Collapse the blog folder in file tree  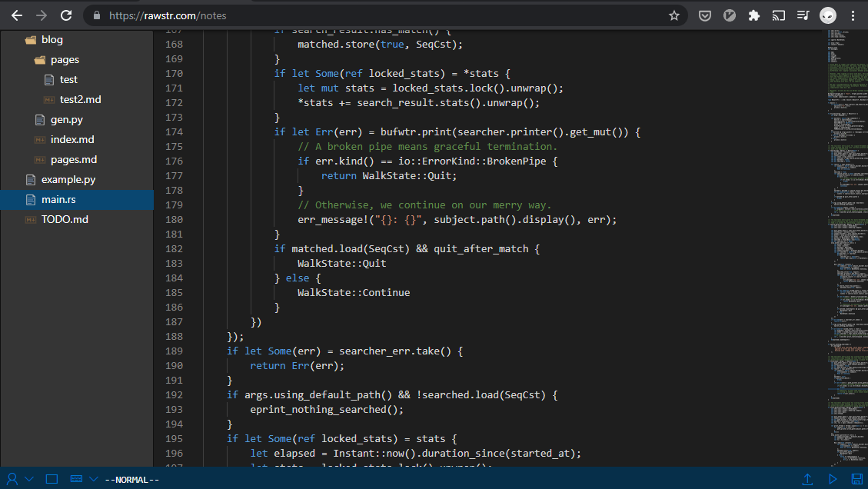point(51,40)
